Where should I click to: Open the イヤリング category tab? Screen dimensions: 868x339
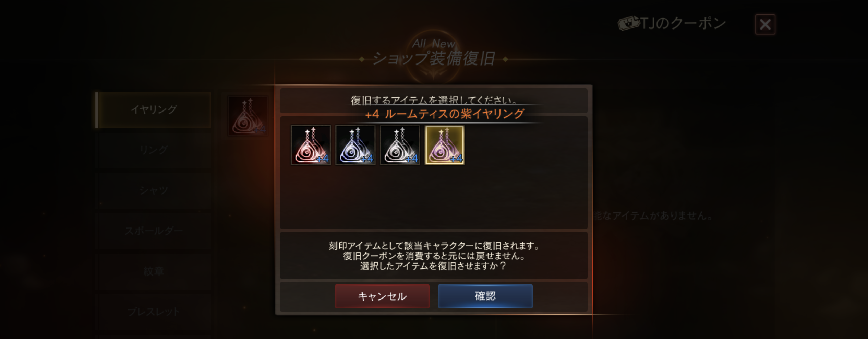pyautogui.click(x=153, y=110)
